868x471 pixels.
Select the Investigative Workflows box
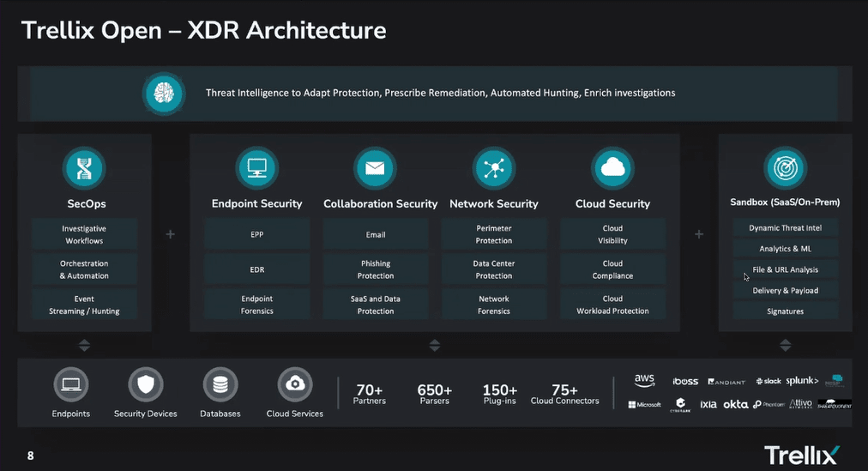click(84, 234)
